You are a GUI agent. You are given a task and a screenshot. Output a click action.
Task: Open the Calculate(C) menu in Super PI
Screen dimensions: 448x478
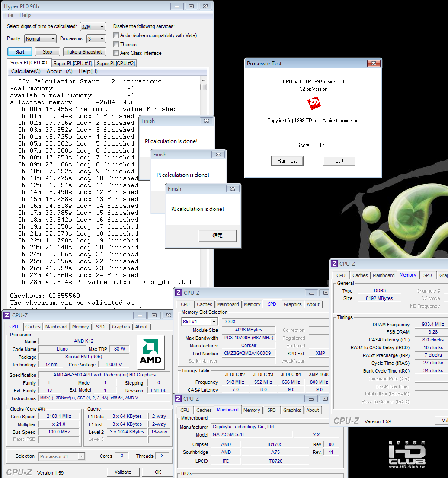pos(26,71)
